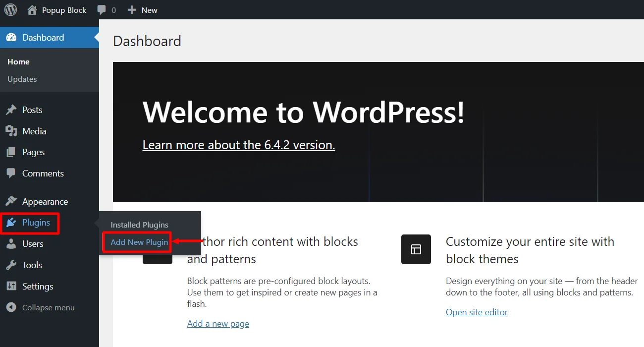Image resolution: width=644 pixels, height=347 pixels.
Task: Open Settings menu label
Action: click(x=38, y=287)
